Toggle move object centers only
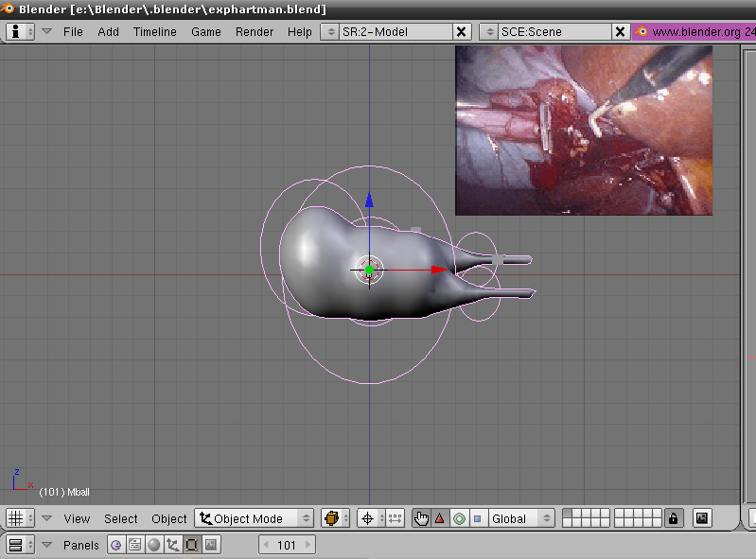Image resolution: width=756 pixels, height=559 pixels. pyautogui.click(x=395, y=518)
